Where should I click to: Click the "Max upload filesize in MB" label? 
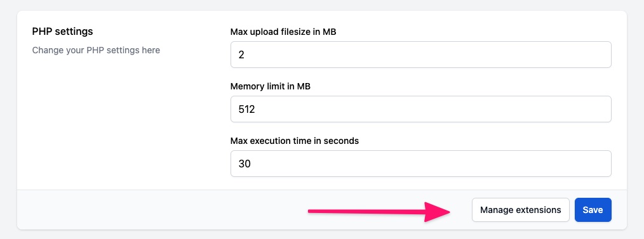click(x=283, y=32)
